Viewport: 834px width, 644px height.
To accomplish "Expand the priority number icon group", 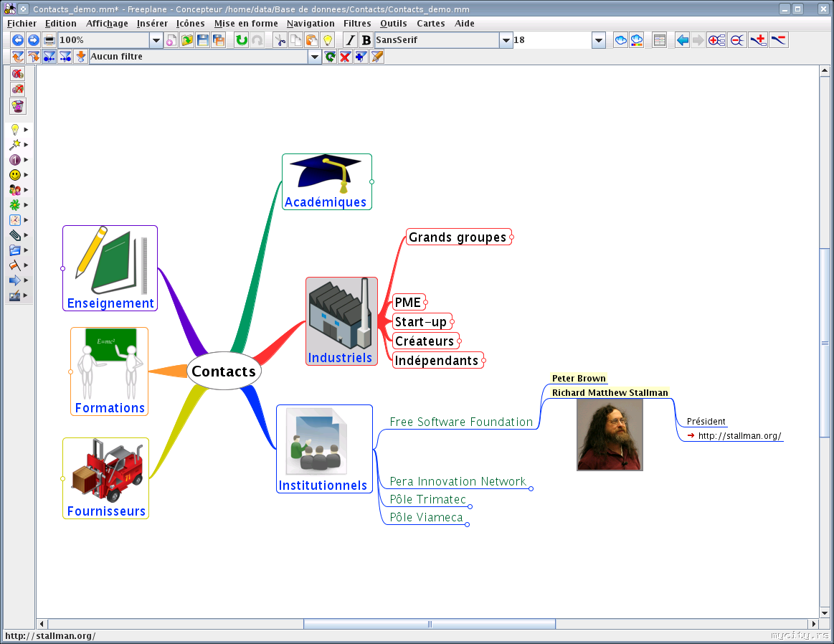I will 19,159.
